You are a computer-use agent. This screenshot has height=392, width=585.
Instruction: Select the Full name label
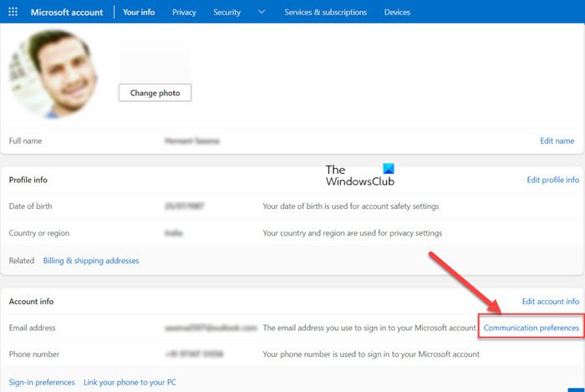[25, 140]
